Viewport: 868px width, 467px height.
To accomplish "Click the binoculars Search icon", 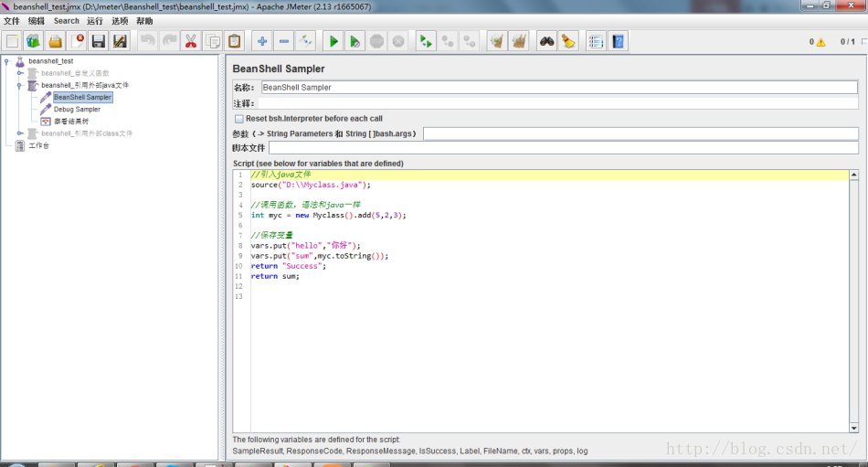I will pyautogui.click(x=547, y=41).
